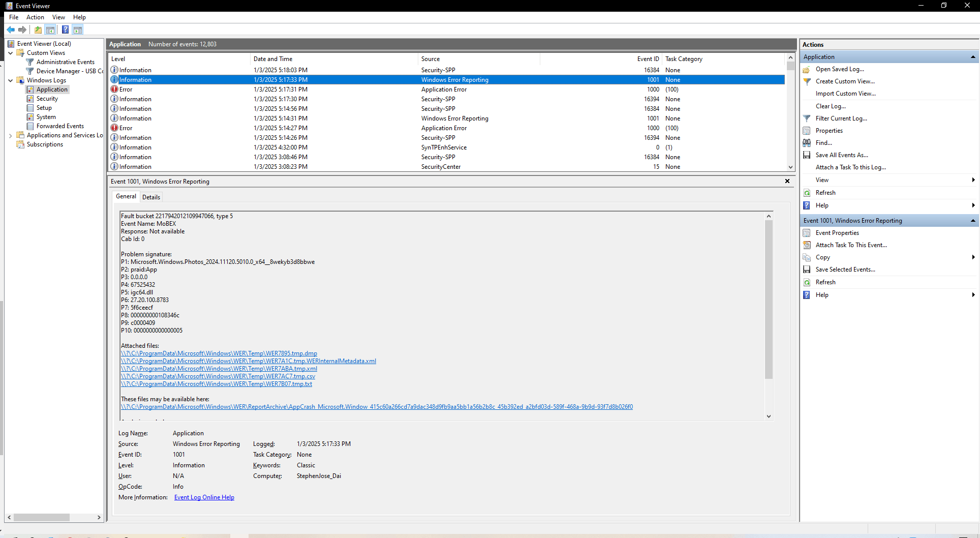
Task: Click the Open Saved Log icon
Action: click(x=807, y=69)
